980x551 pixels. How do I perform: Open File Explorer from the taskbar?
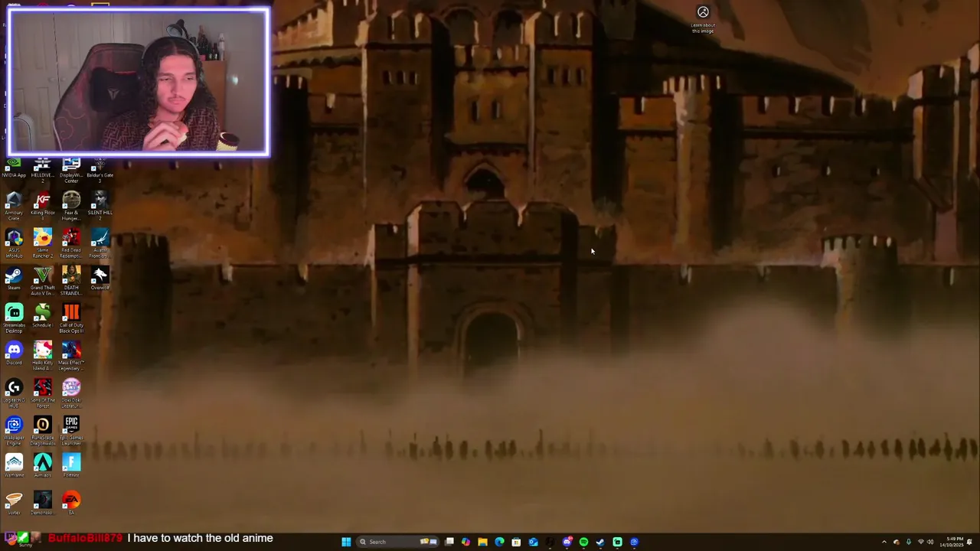(x=482, y=542)
